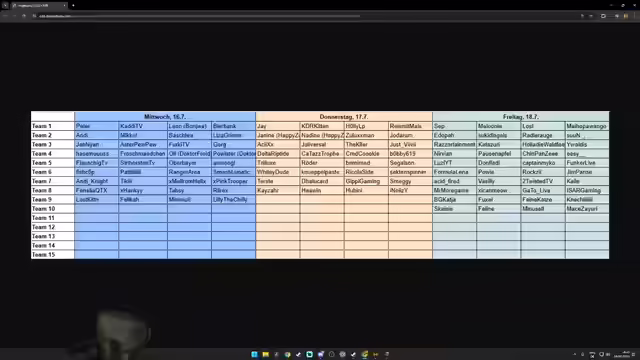Image resolution: width=640 pixels, height=360 pixels.
Task: Click the 'Razzertainment' cell
Action: tap(454, 144)
